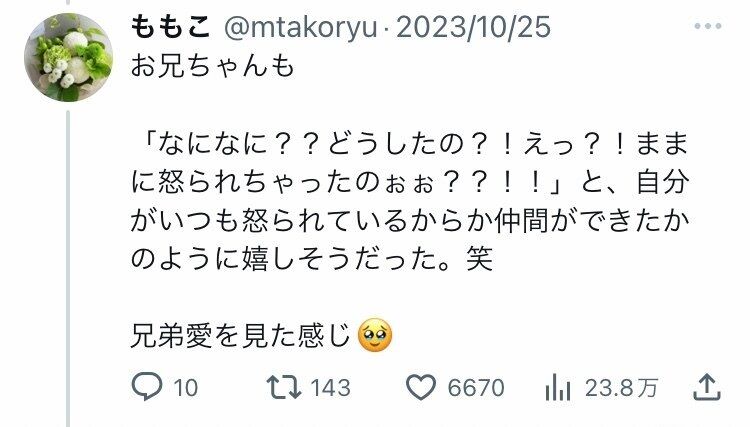The image size is (750, 427).
Task: Click the reply count 10
Action: click(186, 388)
